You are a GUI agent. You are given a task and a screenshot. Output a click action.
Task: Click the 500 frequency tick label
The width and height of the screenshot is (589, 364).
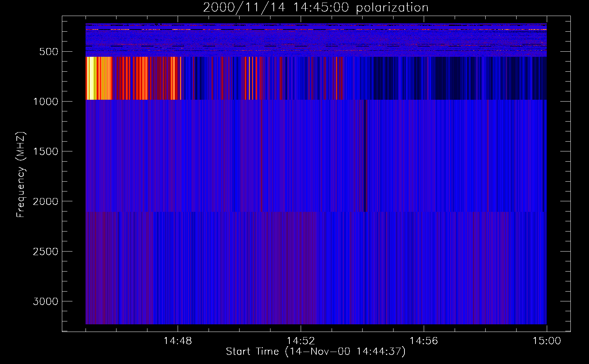tap(49, 52)
